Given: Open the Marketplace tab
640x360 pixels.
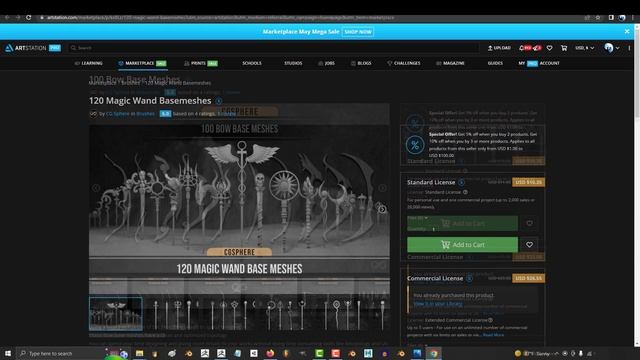Looking at the screenshot, I should [x=142, y=63].
